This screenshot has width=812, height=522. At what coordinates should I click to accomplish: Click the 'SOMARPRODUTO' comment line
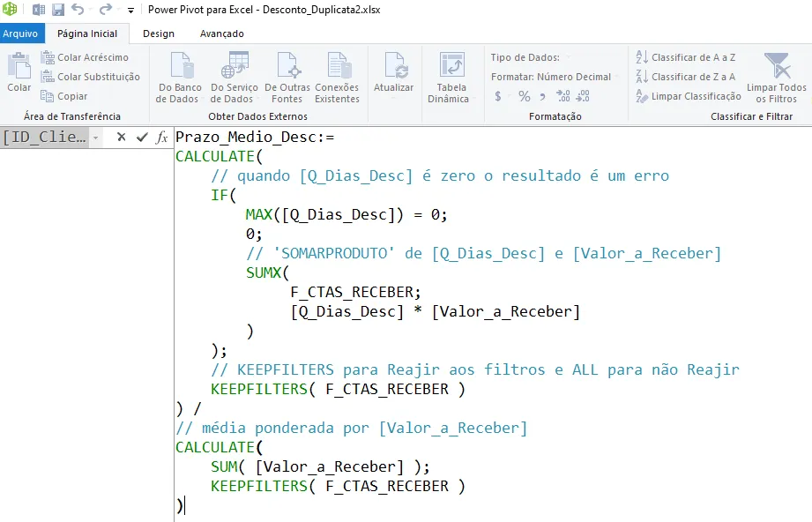(484, 254)
